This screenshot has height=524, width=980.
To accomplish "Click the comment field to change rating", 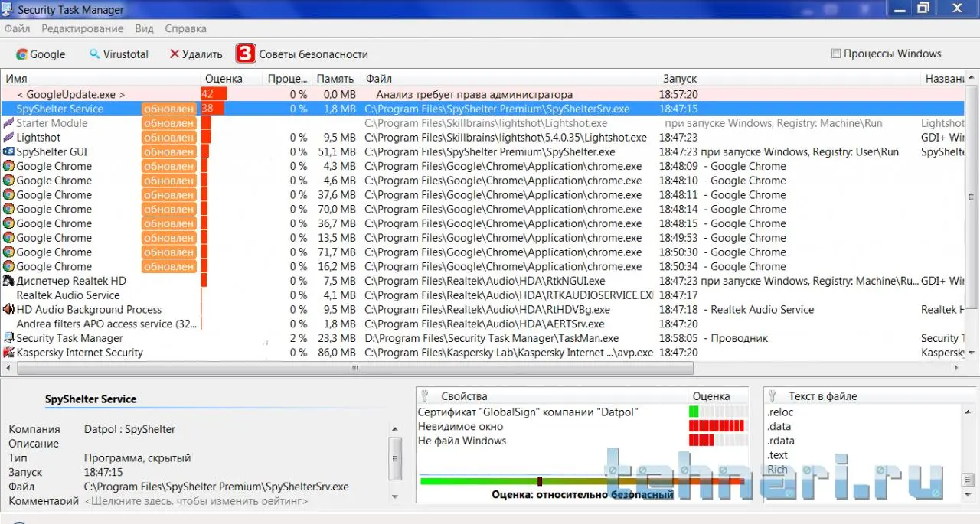I will [x=196, y=501].
